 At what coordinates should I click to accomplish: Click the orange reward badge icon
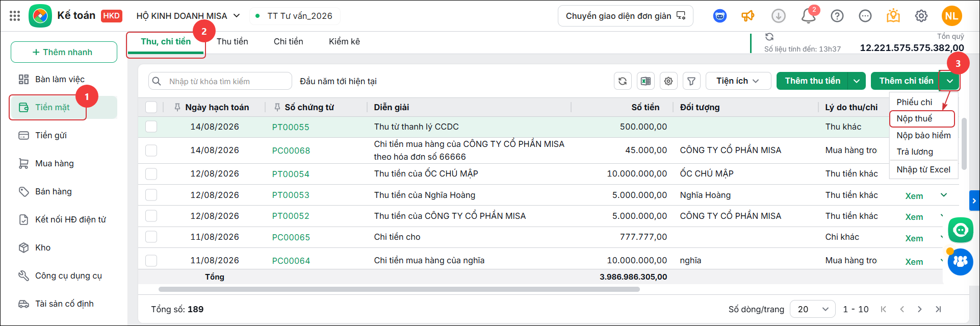tap(893, 16)
